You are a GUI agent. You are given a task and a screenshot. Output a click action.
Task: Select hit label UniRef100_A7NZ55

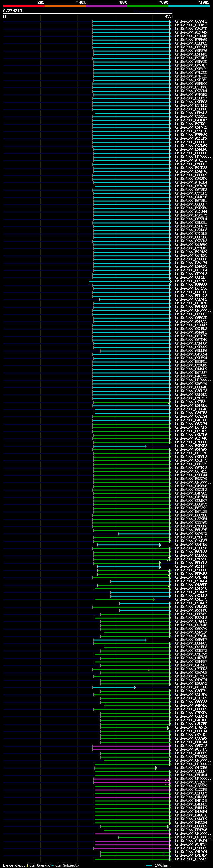tap(191, 72)
